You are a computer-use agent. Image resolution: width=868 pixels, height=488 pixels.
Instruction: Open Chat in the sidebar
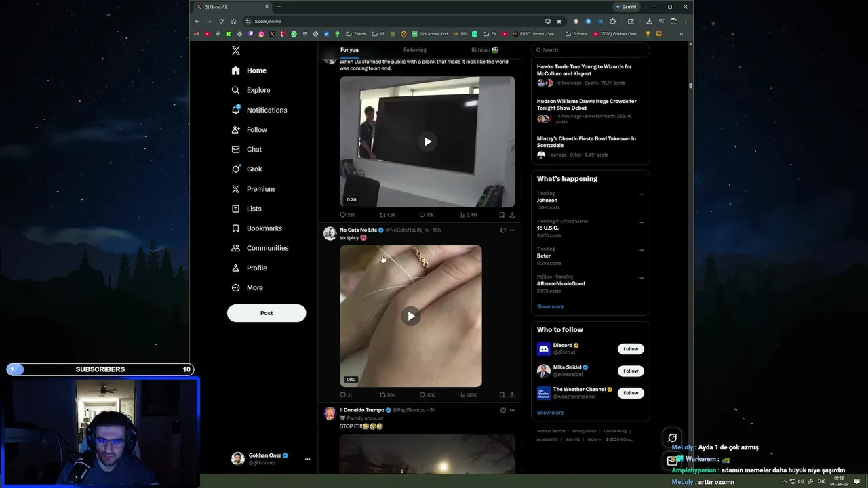(247, 149)
